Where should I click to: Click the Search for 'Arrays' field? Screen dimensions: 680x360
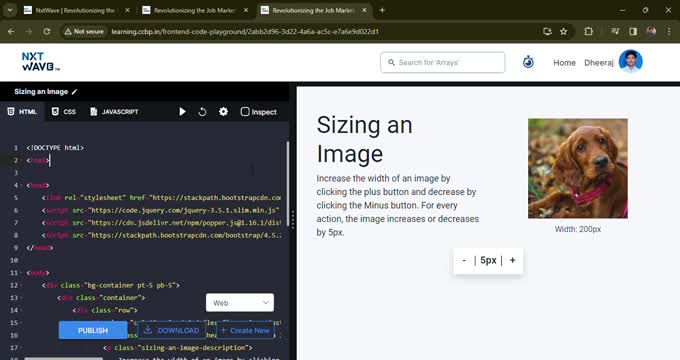[x=443, y=62]
